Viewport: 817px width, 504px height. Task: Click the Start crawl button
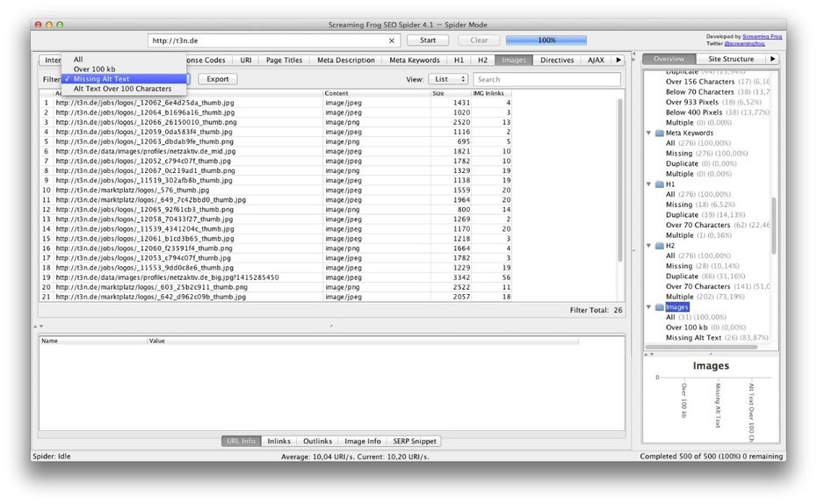(x=428, y=40)
